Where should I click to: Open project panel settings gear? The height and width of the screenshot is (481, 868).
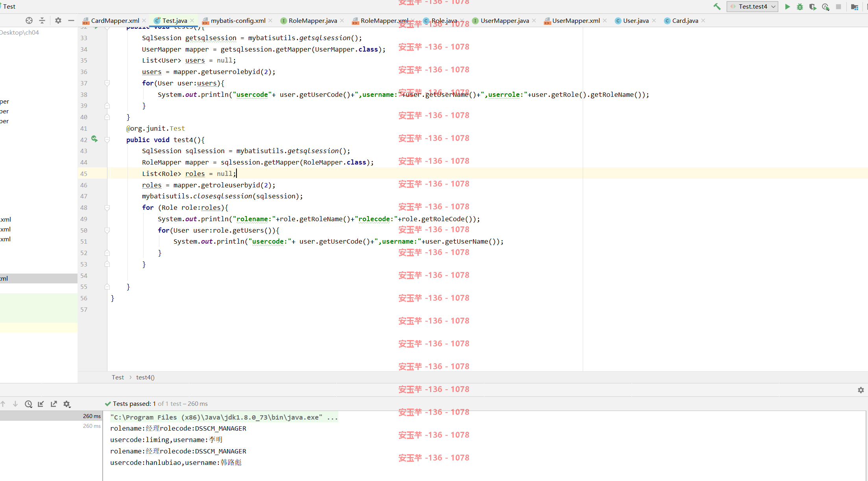point(58,20)
